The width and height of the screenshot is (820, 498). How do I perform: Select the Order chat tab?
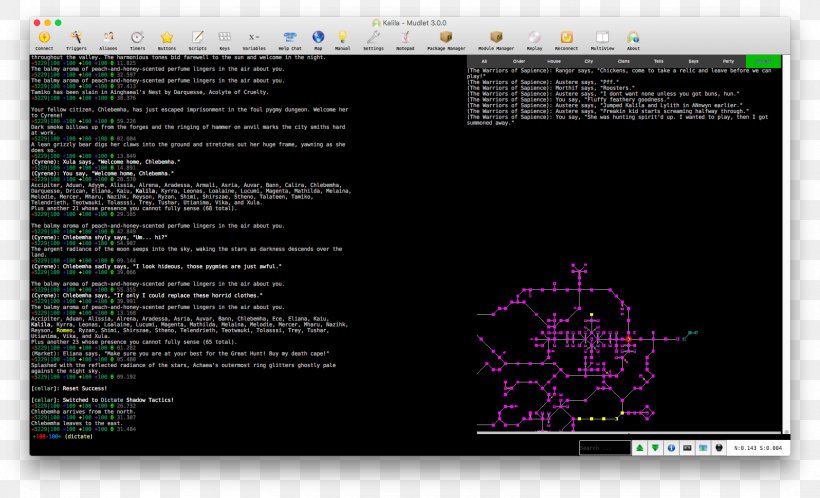519,61
